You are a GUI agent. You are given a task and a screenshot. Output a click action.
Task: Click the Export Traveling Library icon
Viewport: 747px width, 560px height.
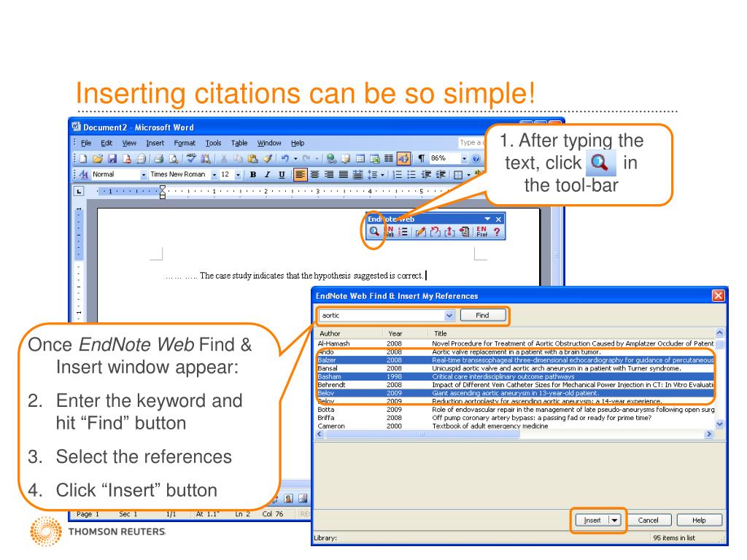(463, 232)
